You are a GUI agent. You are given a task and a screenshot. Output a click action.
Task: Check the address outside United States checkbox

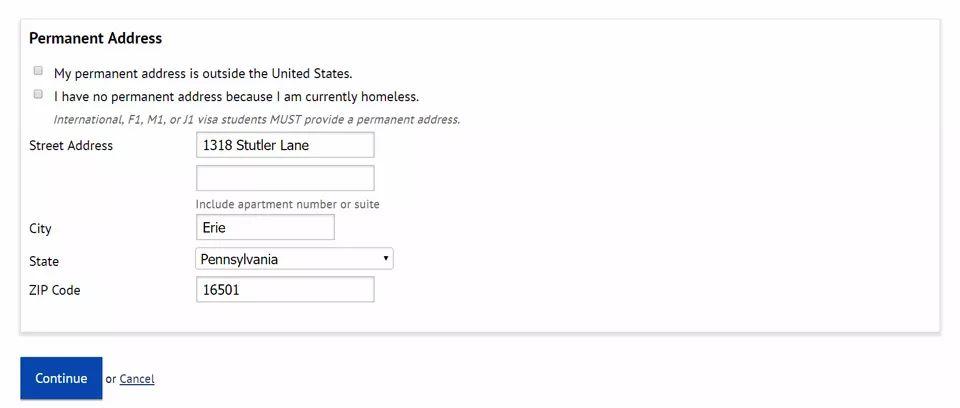(x=38, y=71)
